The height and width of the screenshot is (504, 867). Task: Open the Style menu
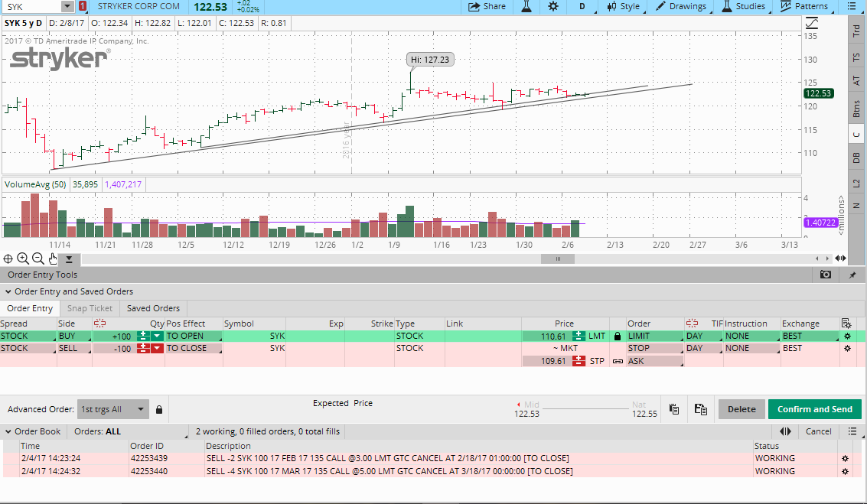[623, 7]
